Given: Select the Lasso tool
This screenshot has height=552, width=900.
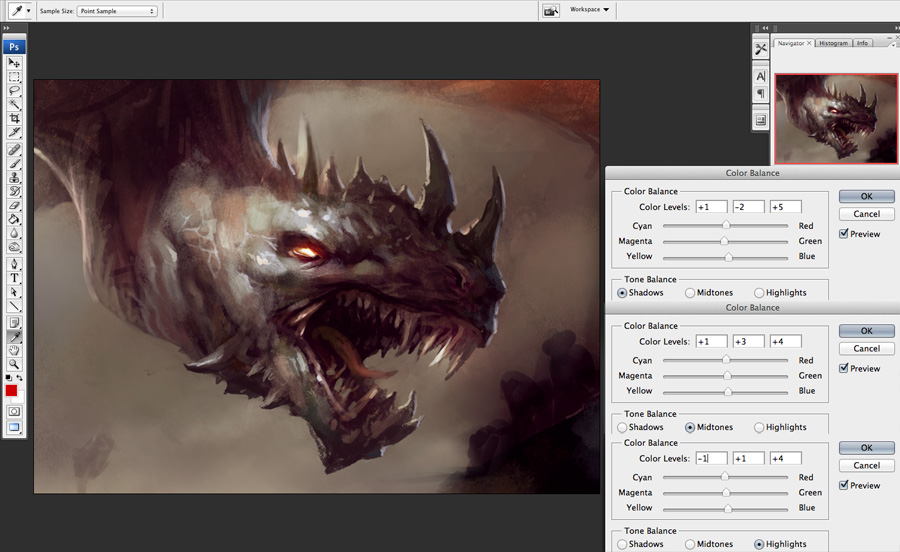Looking at the screenshot, I should click(x=14, y=90).
